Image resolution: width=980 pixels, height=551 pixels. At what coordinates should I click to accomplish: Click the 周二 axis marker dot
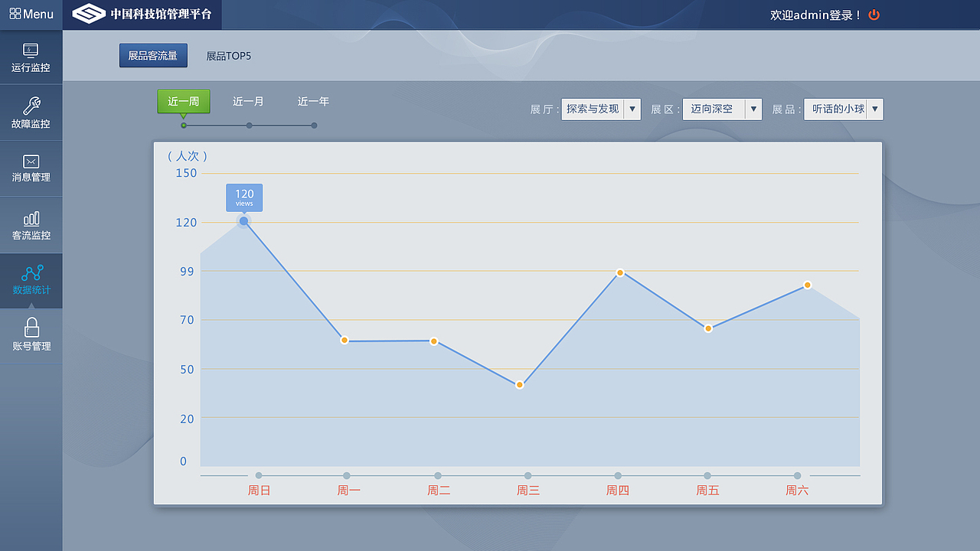point(438,476)
